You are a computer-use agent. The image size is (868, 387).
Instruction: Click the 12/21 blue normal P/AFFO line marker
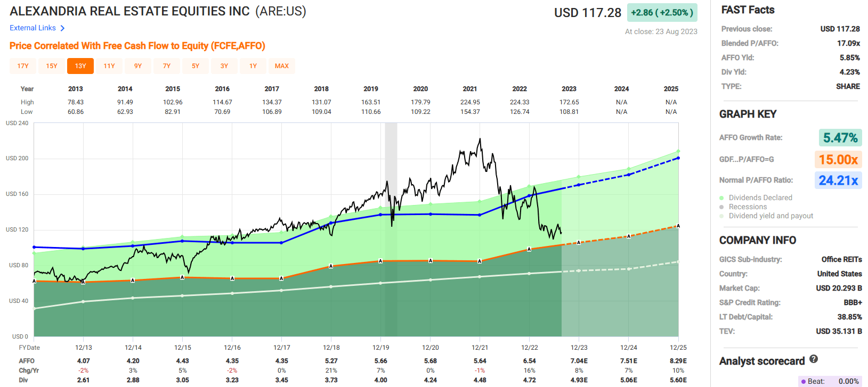coord(480,215)
